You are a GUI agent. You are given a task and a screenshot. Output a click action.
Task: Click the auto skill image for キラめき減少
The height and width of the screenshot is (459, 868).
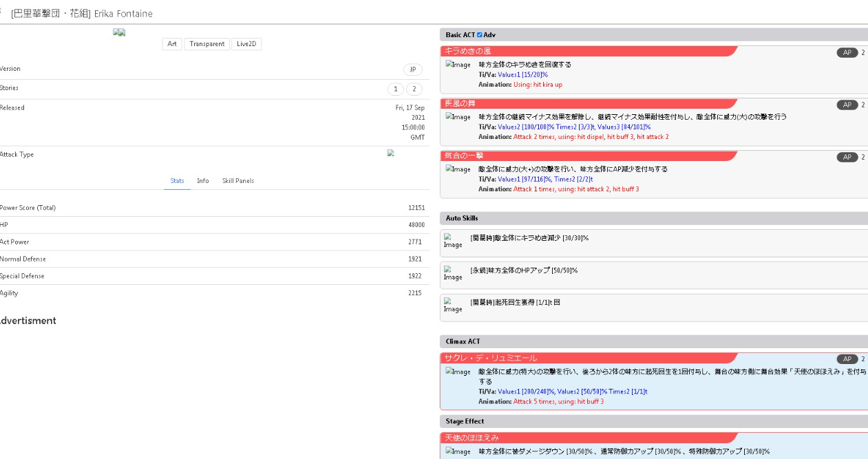point(453,241)
